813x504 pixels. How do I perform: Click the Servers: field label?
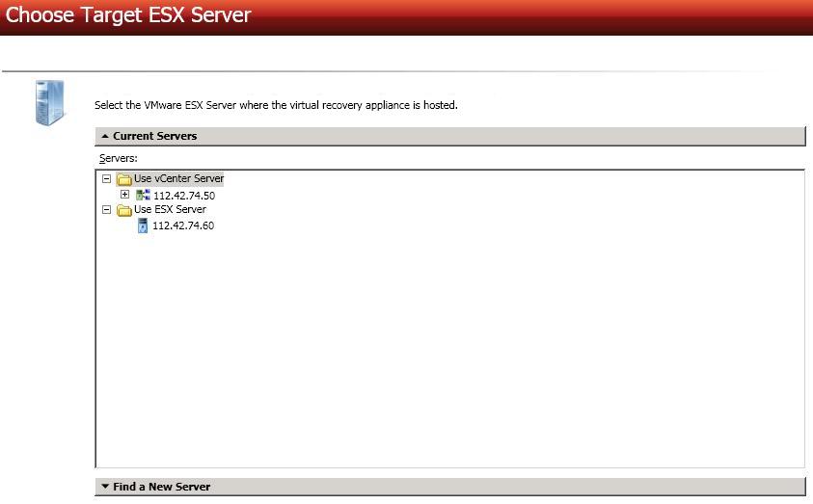(119, 158)
